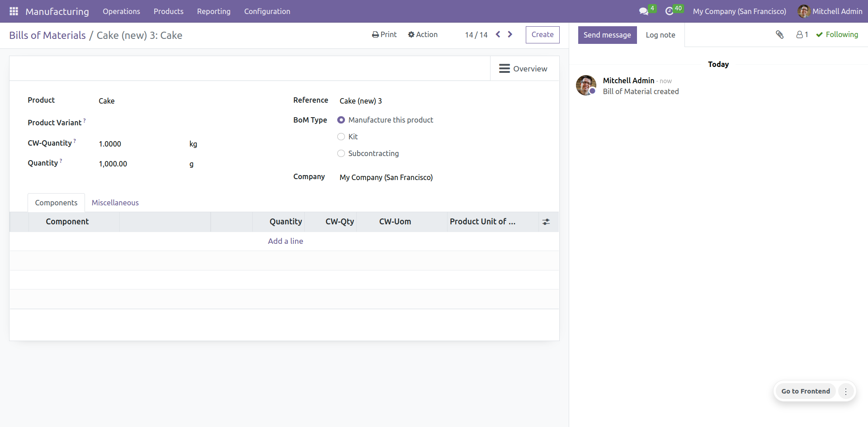Switch to the Components tab
The width and height of the screenshot is (868, 427).
56,203
